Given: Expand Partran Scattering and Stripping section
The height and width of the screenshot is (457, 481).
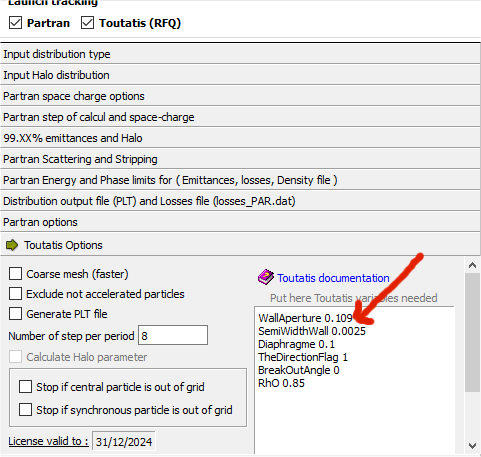Looking at the screenshot, I should [x=240, y=159].
